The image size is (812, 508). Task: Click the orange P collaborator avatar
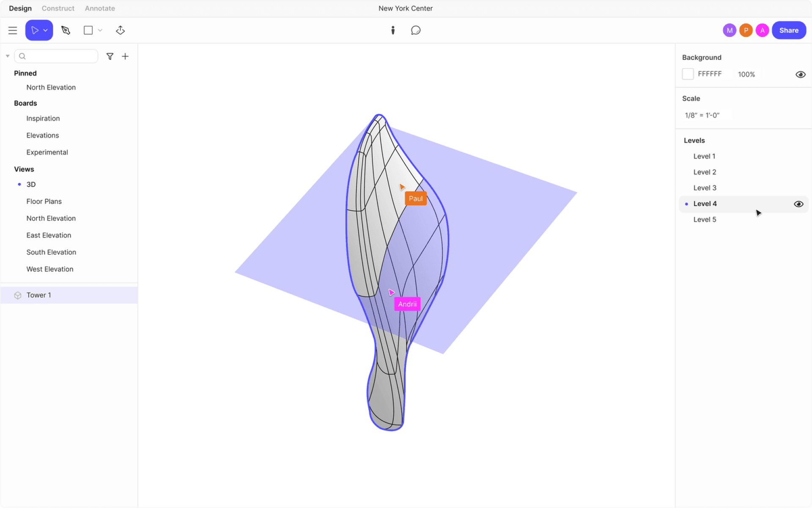(x=746, y=30)
